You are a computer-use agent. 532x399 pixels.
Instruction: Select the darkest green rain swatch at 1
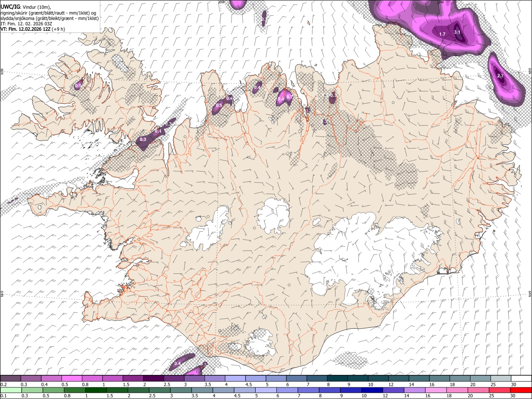(96, 390)
